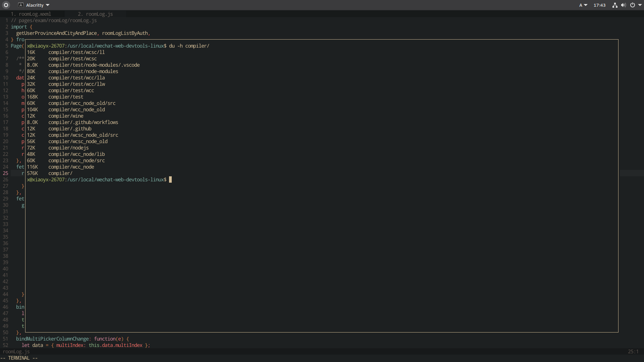The width and height of the screenshot is (644, 362).
Task: Switch to the roomLog.js tab
Action: (99, 14)
